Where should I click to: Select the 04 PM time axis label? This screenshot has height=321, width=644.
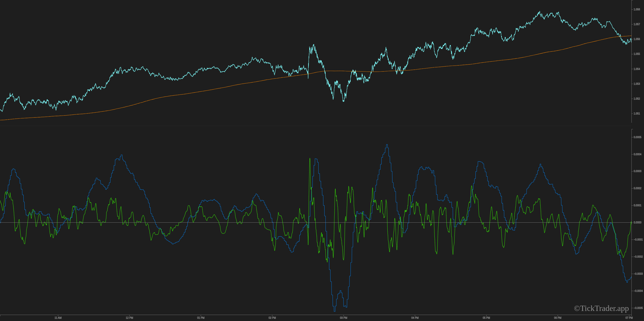[415, 318]
